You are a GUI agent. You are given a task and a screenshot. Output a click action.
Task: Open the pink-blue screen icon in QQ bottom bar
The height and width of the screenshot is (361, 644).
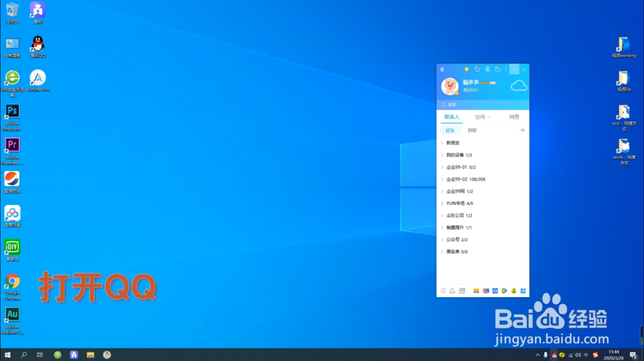pyautogui.click(x=486, y=291)
